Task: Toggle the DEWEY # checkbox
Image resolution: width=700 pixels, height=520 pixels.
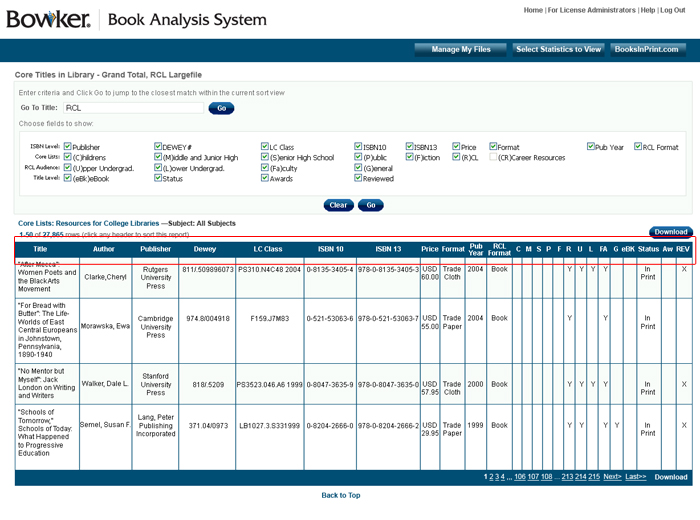Action: click(x=158, y=146)
